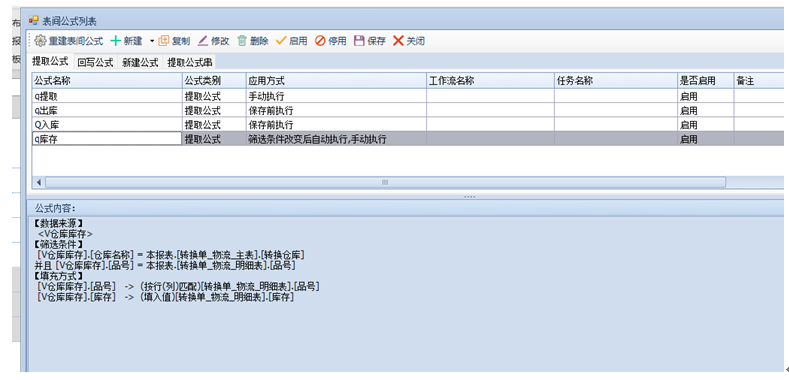789x380 pixels.
Task: Click 启用 status in q出库 row
Action: [x=705, y=110]
